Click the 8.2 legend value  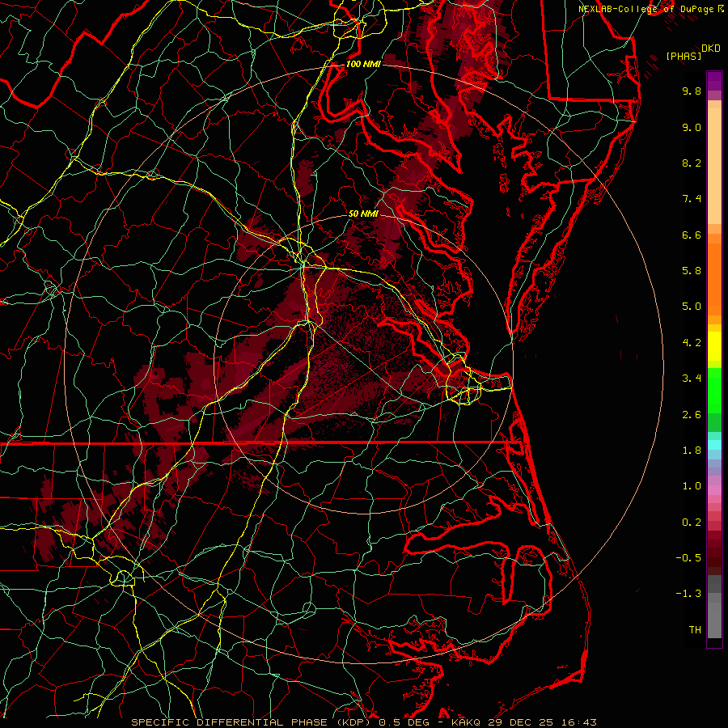click(692, 163)
